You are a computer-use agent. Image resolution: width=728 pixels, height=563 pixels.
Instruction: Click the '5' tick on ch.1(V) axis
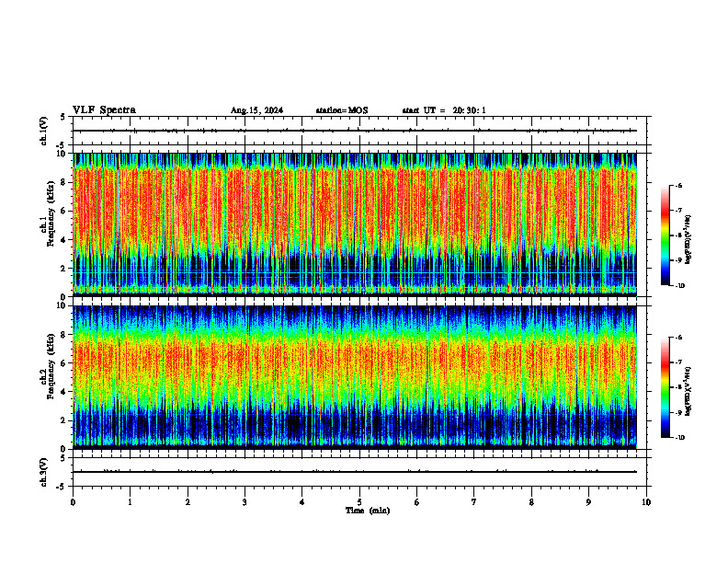pos(63,117)
